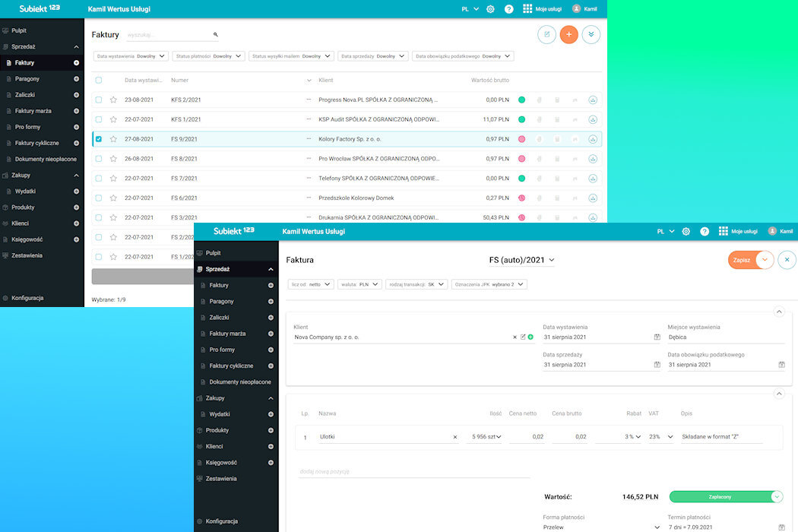Star the FS 8/2021 invoice row
The height and width of the screenshot is (532, 798).
click(113, 159)
